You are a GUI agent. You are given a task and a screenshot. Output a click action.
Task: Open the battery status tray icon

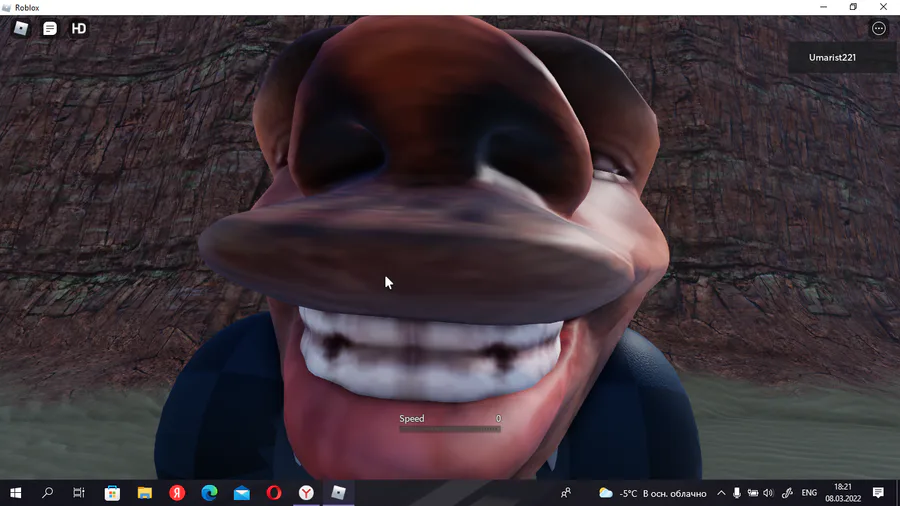pyautogui.click(x=752, y=493)
